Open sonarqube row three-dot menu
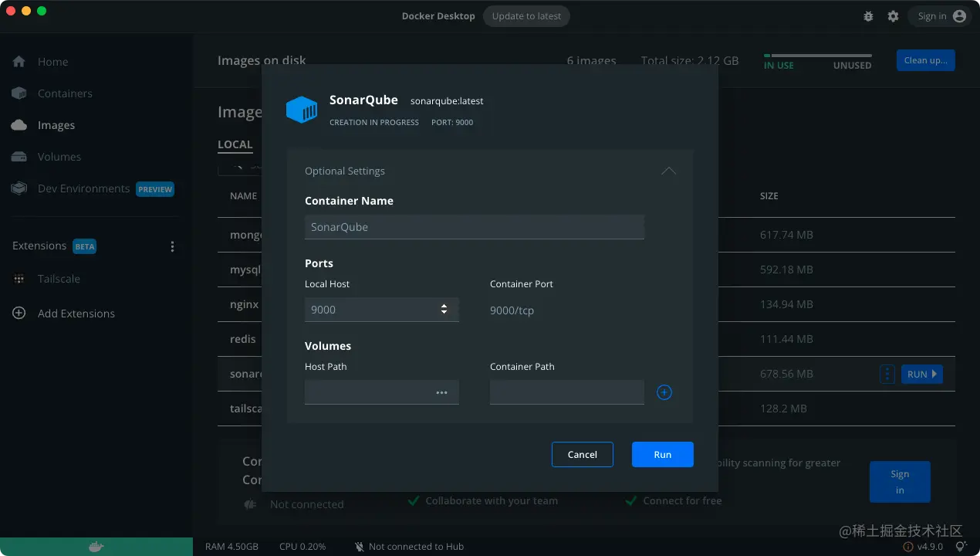The image size is (980, 556). click(887, 374)
